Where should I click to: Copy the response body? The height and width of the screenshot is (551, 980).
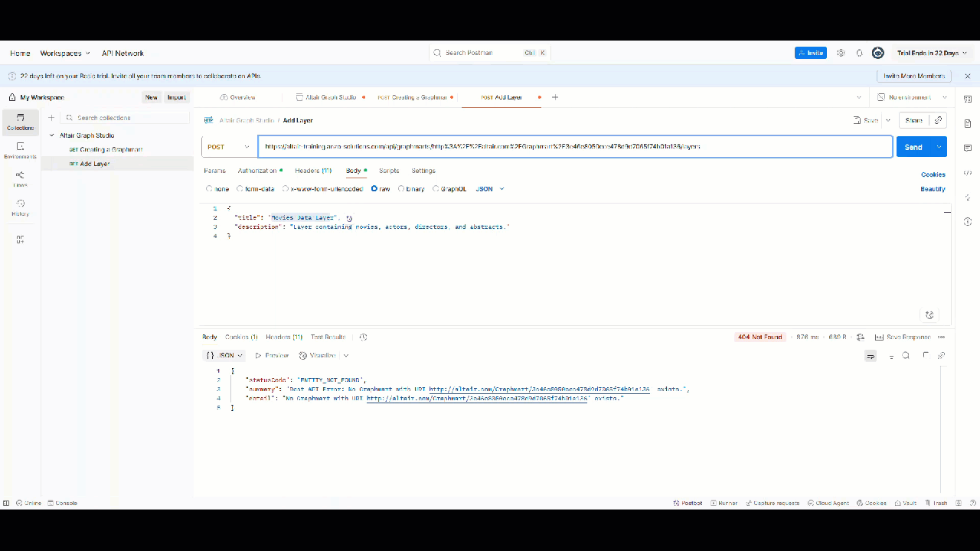coord(925,355)
